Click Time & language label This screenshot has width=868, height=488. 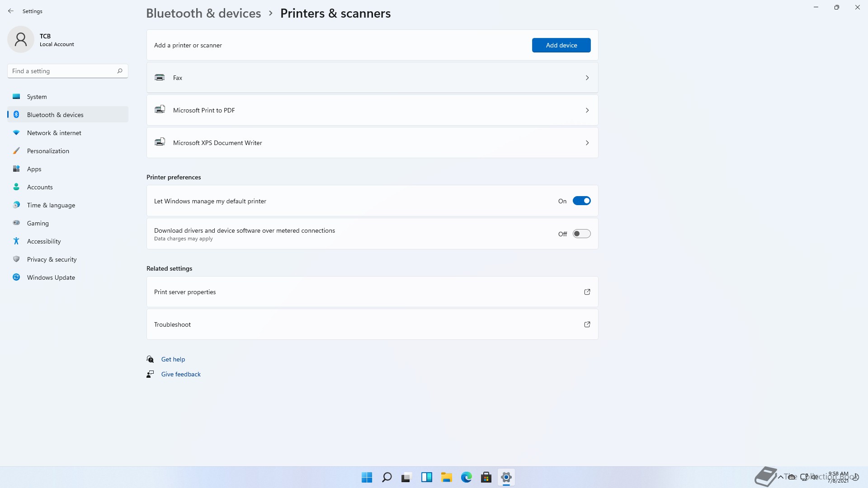(51, 205)
